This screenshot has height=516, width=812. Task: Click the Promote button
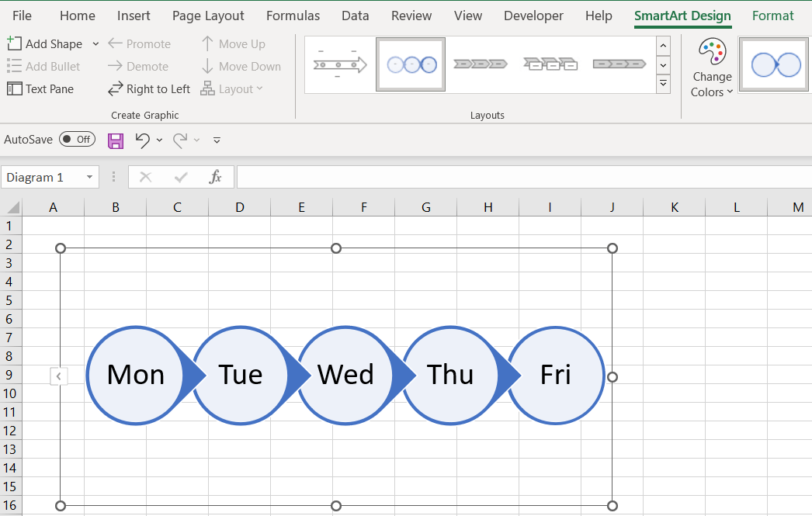pos(140,43)
